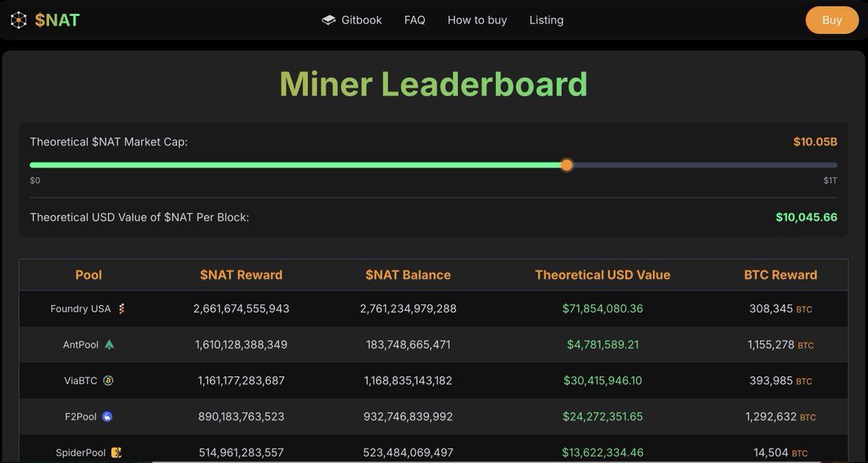Image resolution: width=868 pixels, height=463 pixels.
Task: Click SpiderPool balance 523,484,069,497
Action: click(x=408, y=453)
